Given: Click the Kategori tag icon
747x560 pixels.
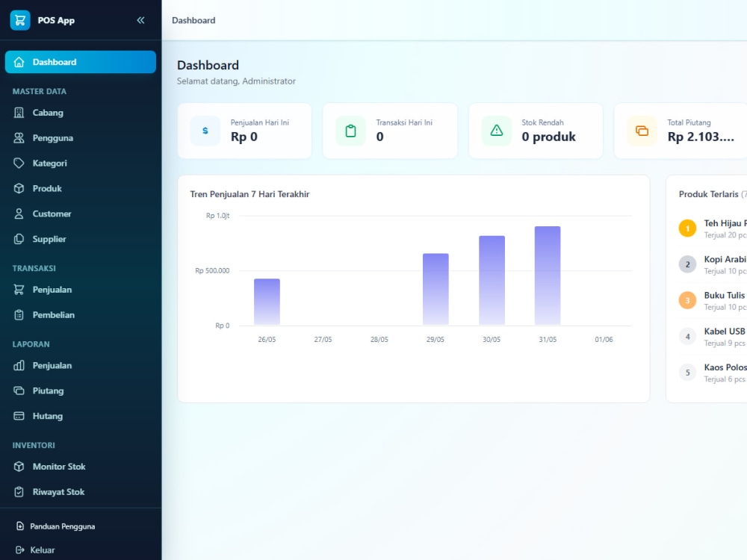Looking at the screenshot, I should coord(19,164).
